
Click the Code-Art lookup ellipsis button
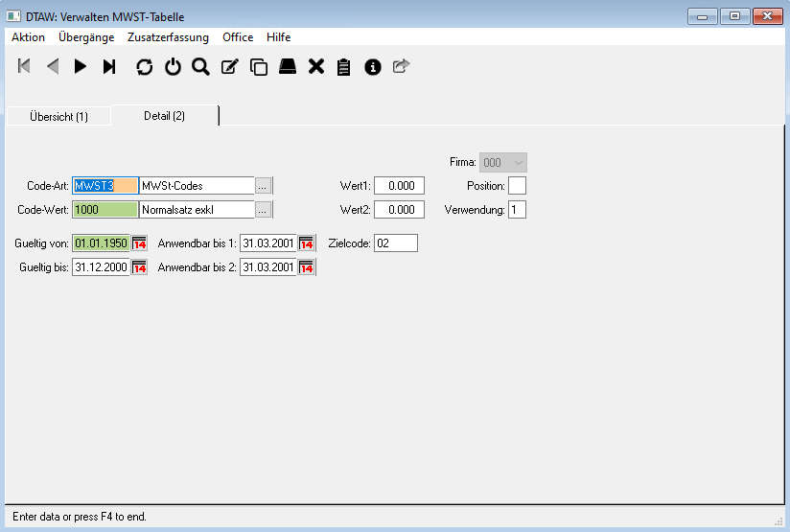coord(264,186)
